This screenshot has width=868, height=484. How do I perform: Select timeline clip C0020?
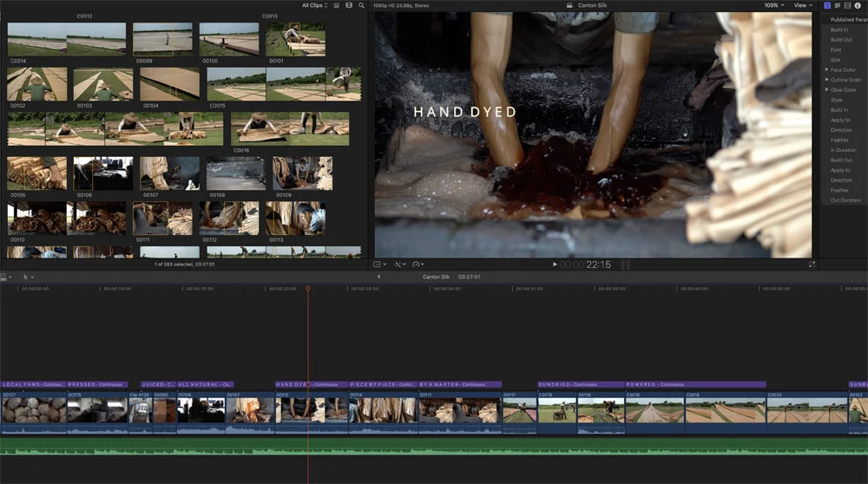807,413
